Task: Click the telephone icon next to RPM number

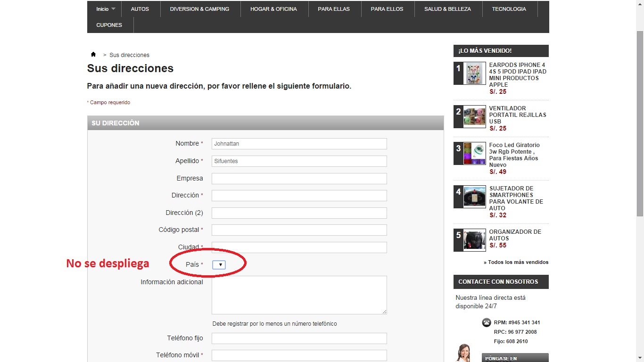Action: 487,322
